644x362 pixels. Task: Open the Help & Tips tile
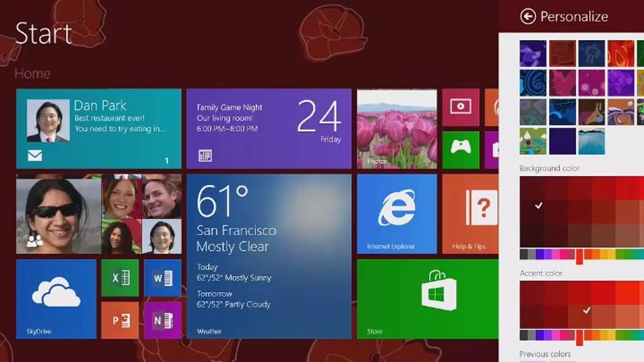click(470, 214)
